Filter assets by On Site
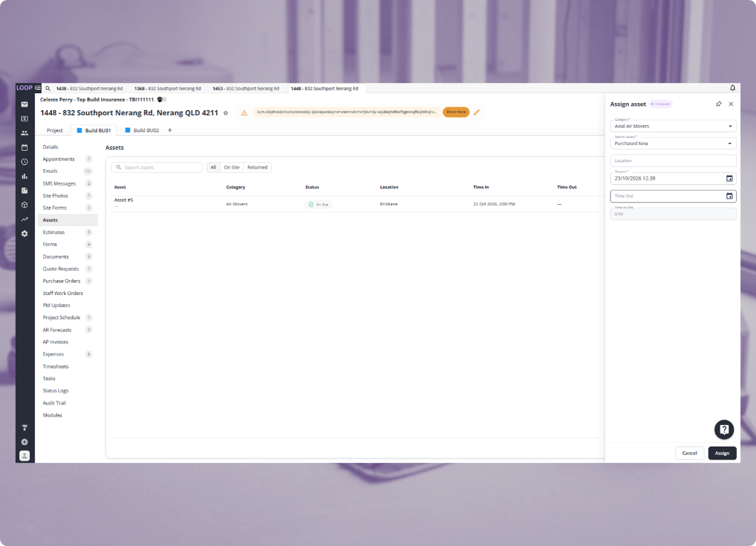 pos(232,167)
